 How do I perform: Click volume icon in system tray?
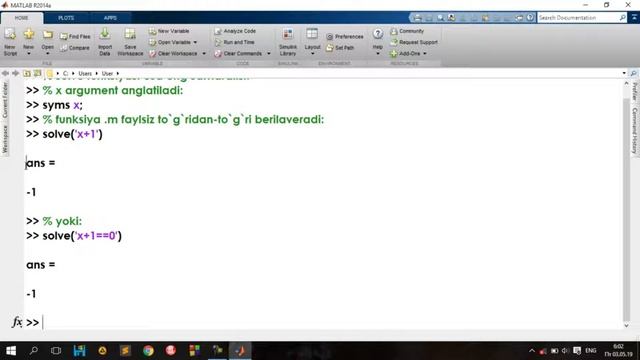coord(565,351)
